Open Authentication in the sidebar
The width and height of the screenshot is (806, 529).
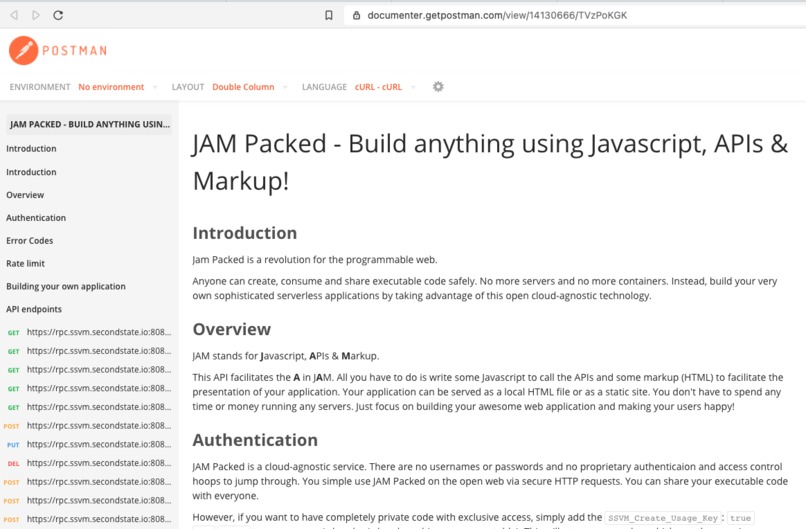36,217
